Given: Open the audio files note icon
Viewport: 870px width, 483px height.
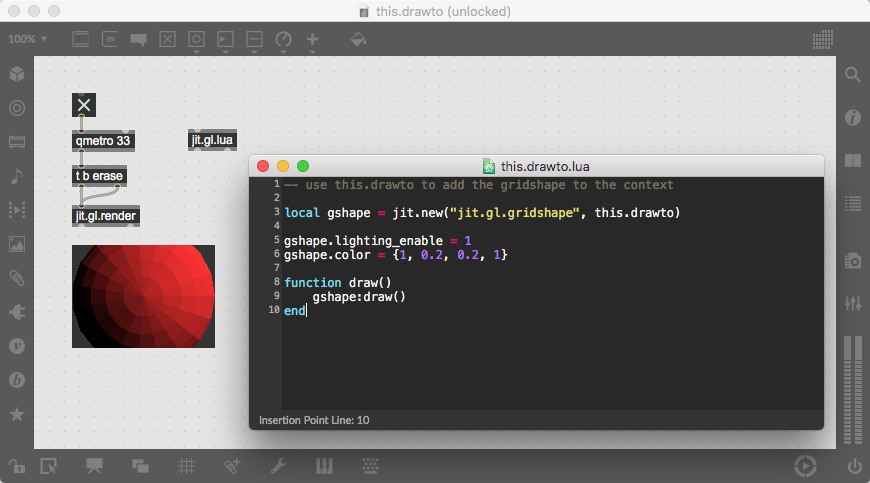Looking at the screenshot, I should [x=17, y=176].
